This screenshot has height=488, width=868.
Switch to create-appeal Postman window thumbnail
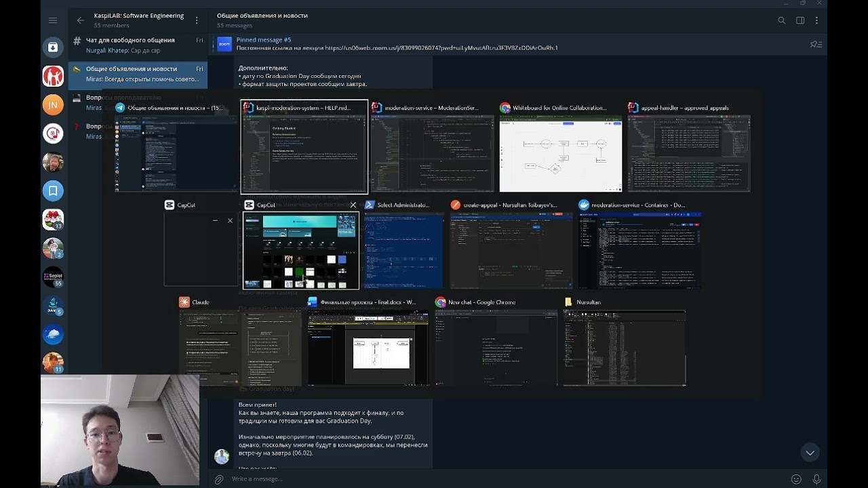pyautogui.click(x=511, y=245)
